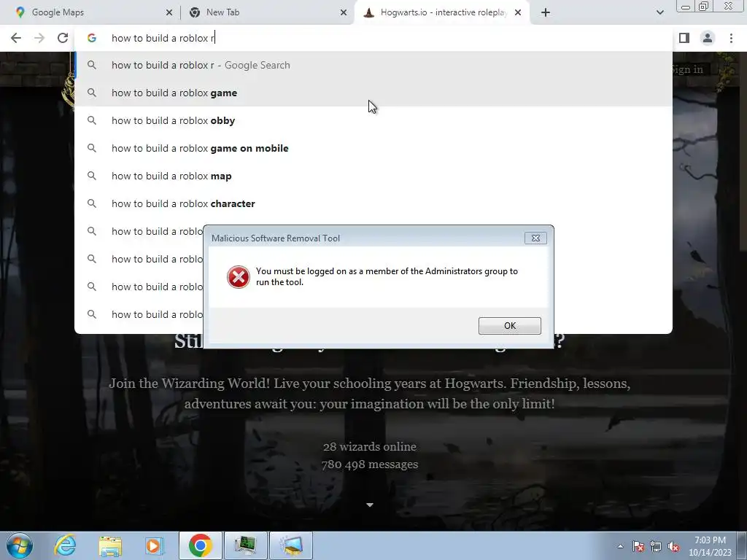Open a new browser tab
Image resolution: width=747 pixels, height=560 pixels.
[x=546, y=12]
